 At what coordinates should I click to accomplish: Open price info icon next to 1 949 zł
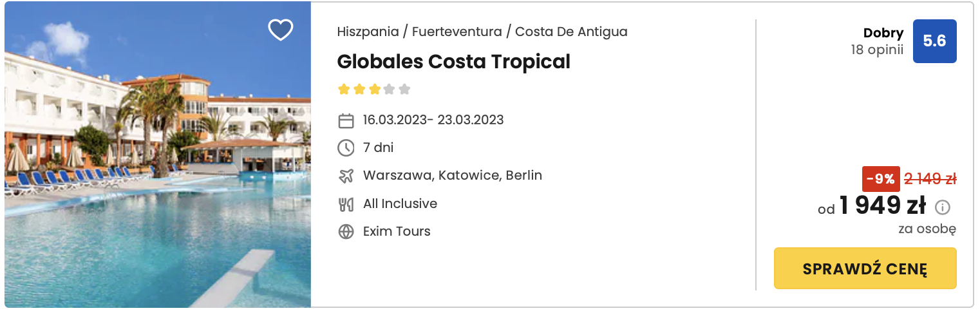(943, 207)
